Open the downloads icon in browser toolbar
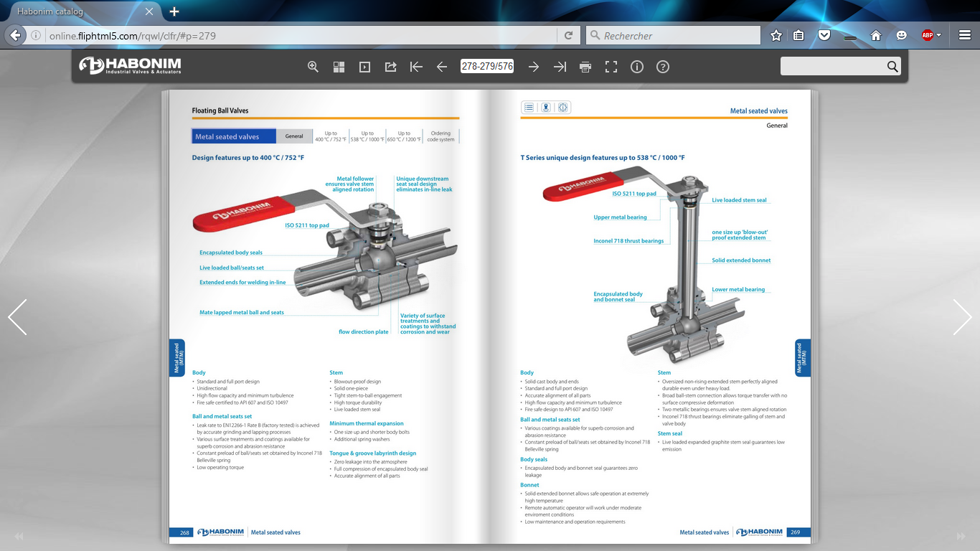The width and height of the screenshot is (980, 551). [850, 35]
